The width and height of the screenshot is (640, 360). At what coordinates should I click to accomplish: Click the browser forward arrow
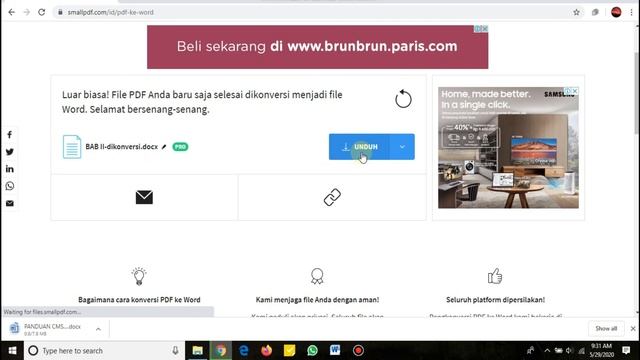[x=27, y=12]
